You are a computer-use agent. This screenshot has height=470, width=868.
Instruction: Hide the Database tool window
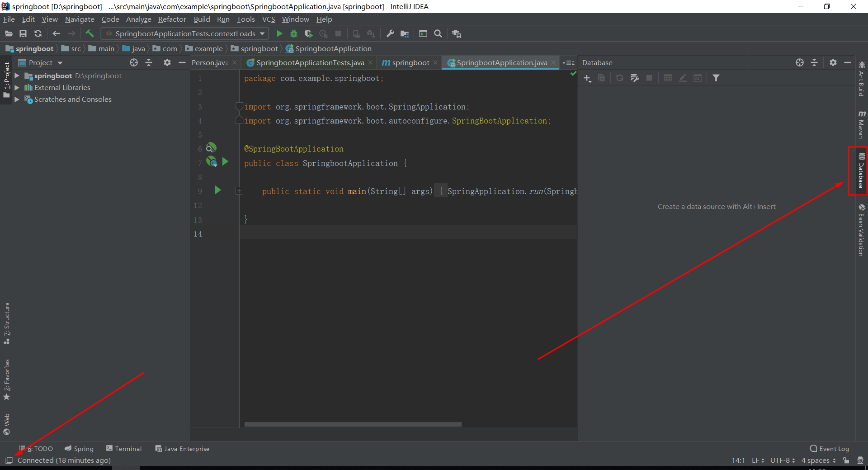(x=848, y=62)
